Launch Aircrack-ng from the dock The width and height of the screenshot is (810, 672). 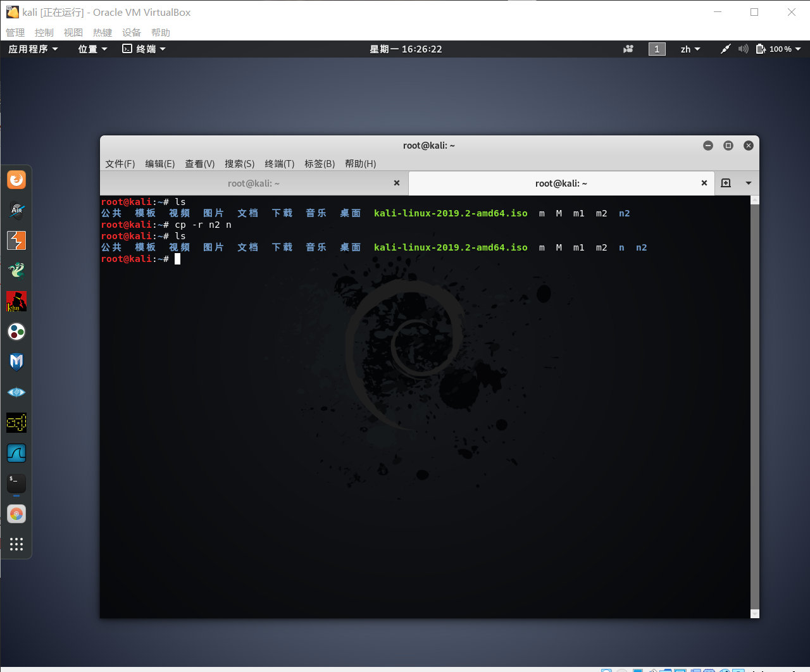16,210
